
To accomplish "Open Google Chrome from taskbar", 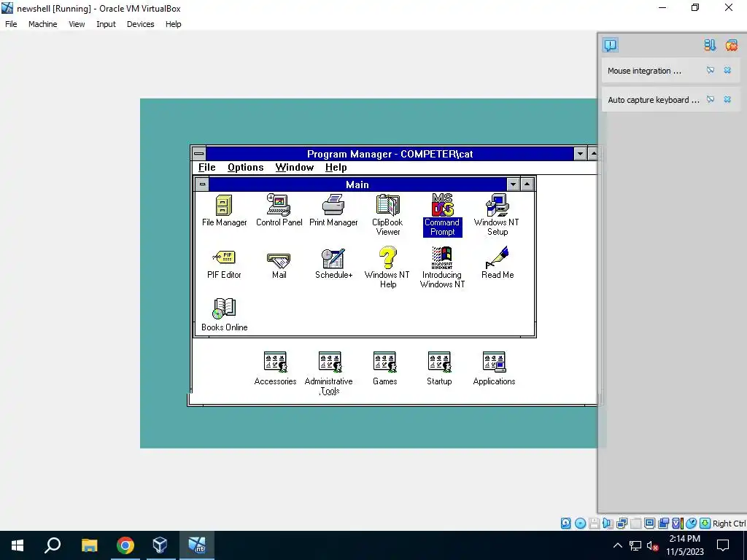I will 125,545.
